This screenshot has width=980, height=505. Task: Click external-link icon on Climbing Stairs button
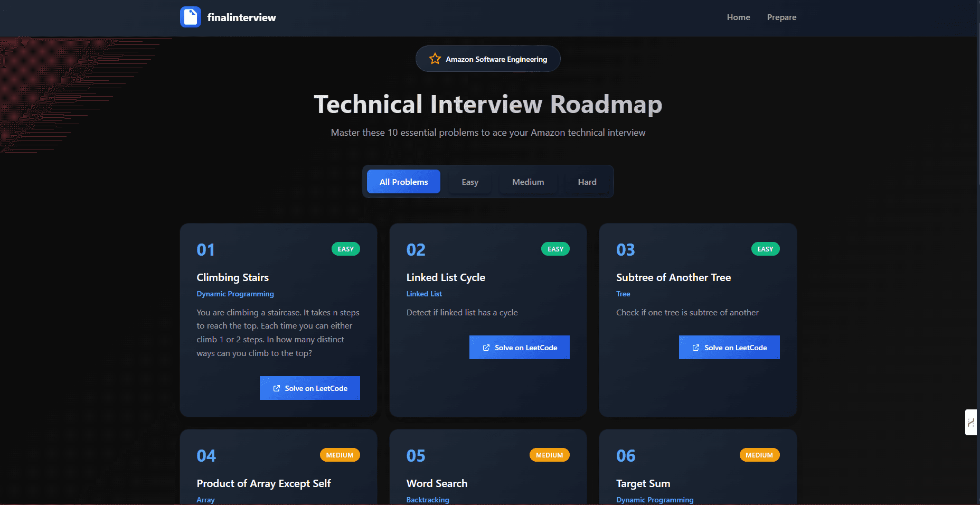pos(276,388)
